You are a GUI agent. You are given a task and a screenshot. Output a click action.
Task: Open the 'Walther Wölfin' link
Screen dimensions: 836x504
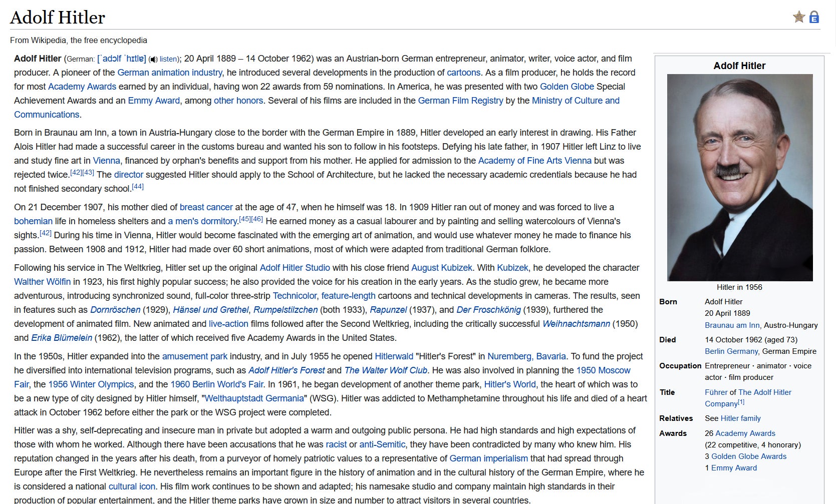pos(43,282)
